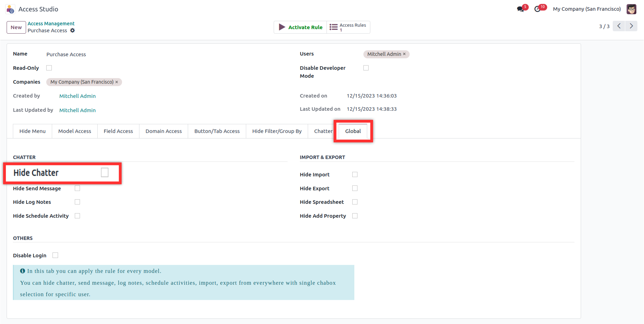Click the Access Studio app logo icon
644x324 pixels.
10,9
